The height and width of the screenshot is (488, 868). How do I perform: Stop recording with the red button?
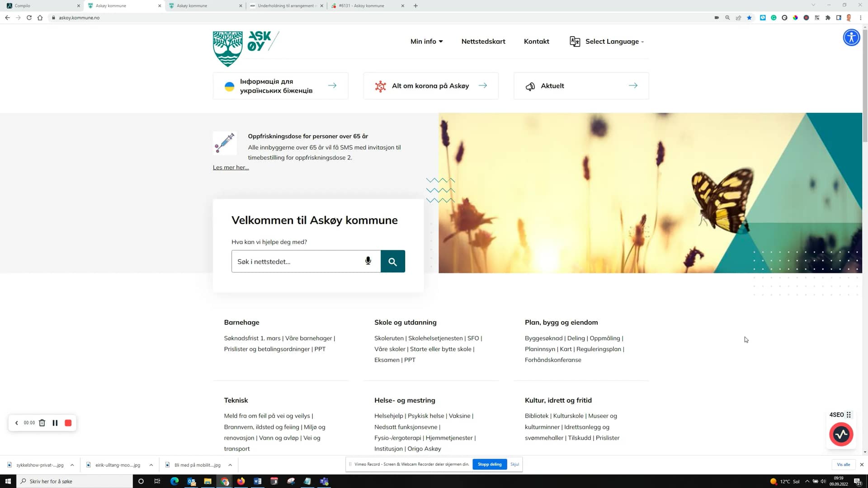point(68,422)
